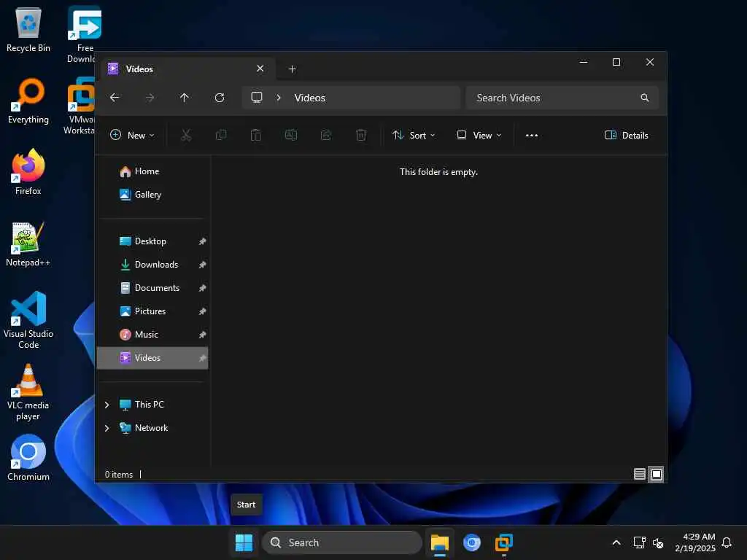This screenshot has width=747, height=560.
Task: Click the Paste clipboard icon
Action: (256, 135)
